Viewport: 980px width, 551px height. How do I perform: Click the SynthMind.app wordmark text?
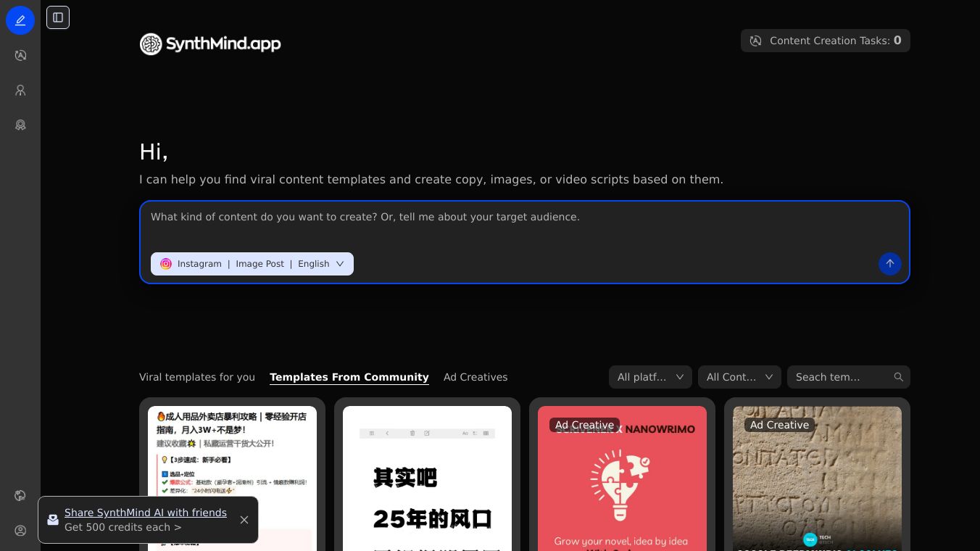223,44
